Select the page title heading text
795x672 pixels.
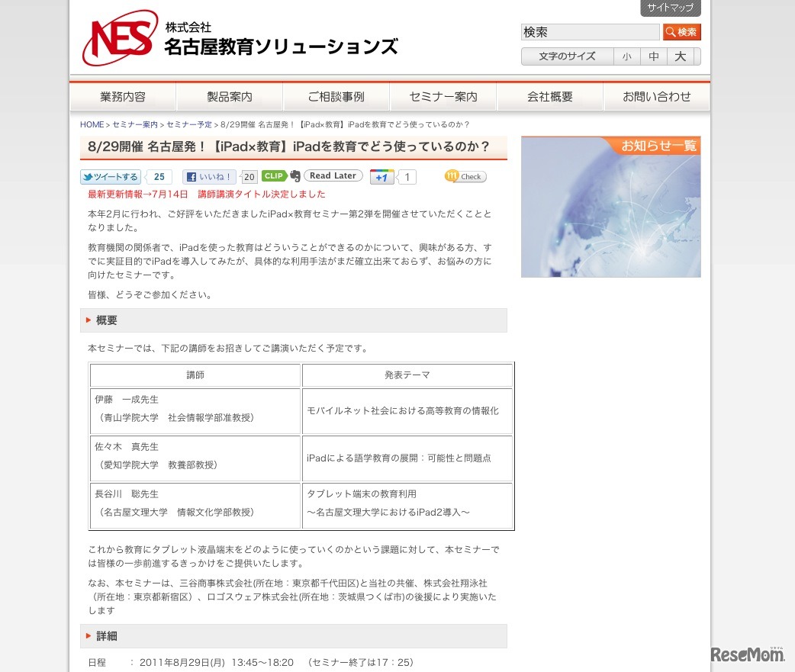(288, 147)
